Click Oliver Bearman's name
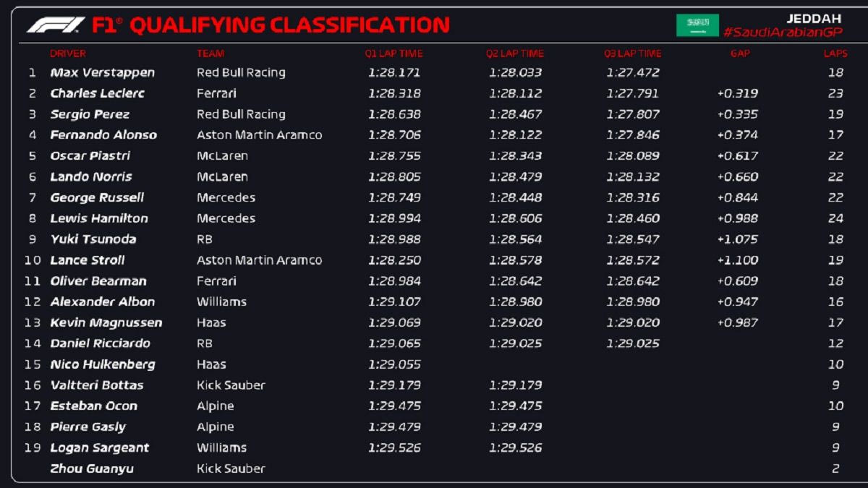 tap(98, 281)
